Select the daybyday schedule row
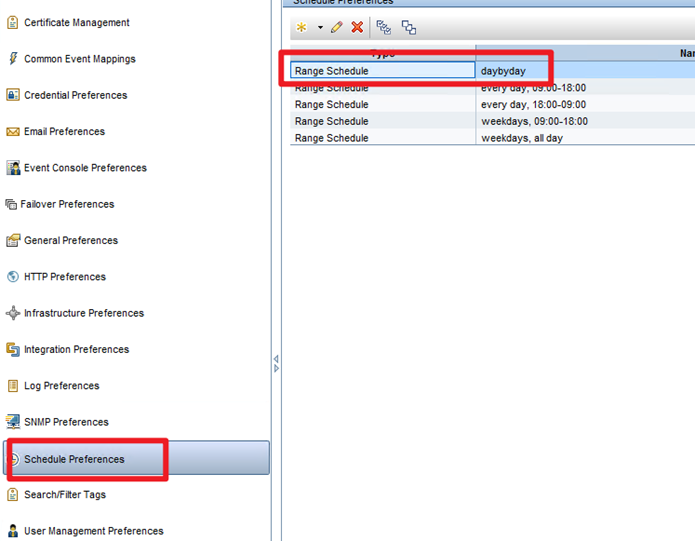Image resolution: width=695 pixels, height=541 pixels. pyautogui.click(x=516, y=71)
